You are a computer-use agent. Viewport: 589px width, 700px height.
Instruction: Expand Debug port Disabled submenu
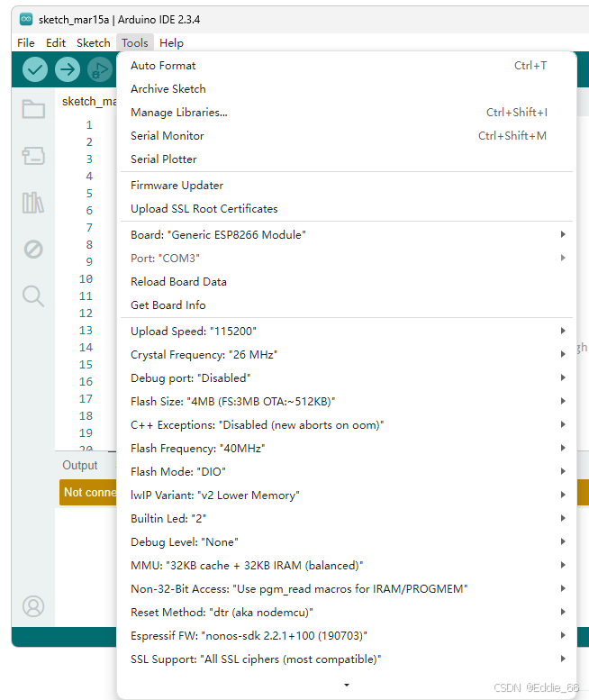[x=347, y=378]
